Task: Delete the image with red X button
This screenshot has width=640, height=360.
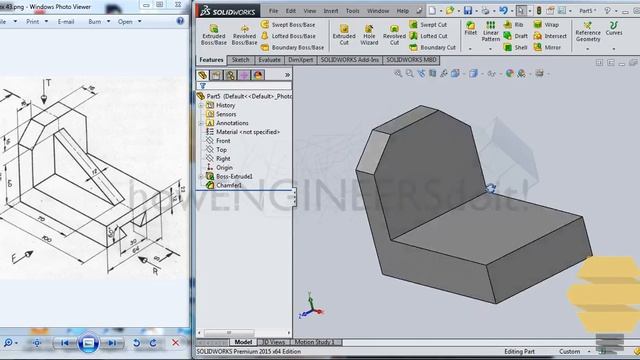Action: (176, 343)
